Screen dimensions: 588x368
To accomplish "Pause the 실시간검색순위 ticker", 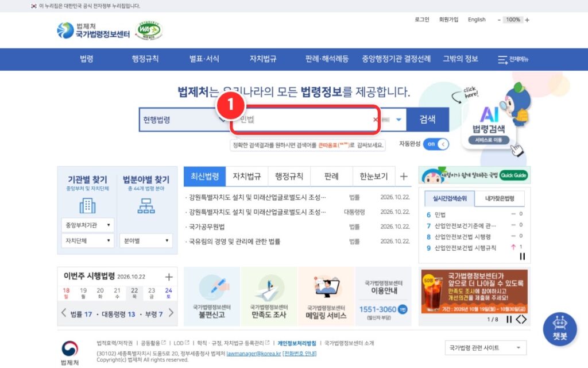I will [522, 256].
